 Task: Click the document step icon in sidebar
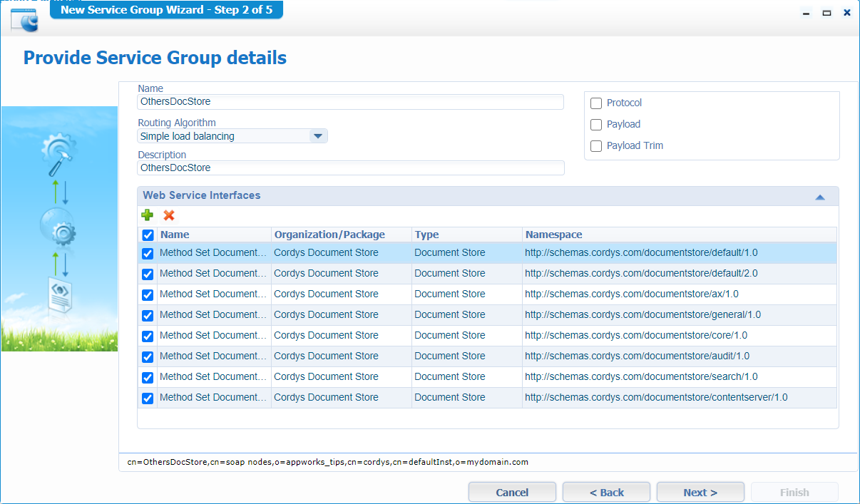coord(59,295)
